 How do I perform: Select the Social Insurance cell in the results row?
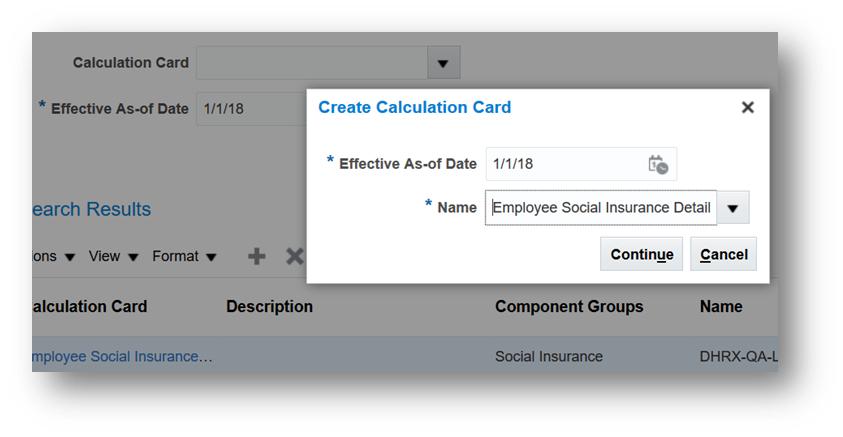click(549, 356)
